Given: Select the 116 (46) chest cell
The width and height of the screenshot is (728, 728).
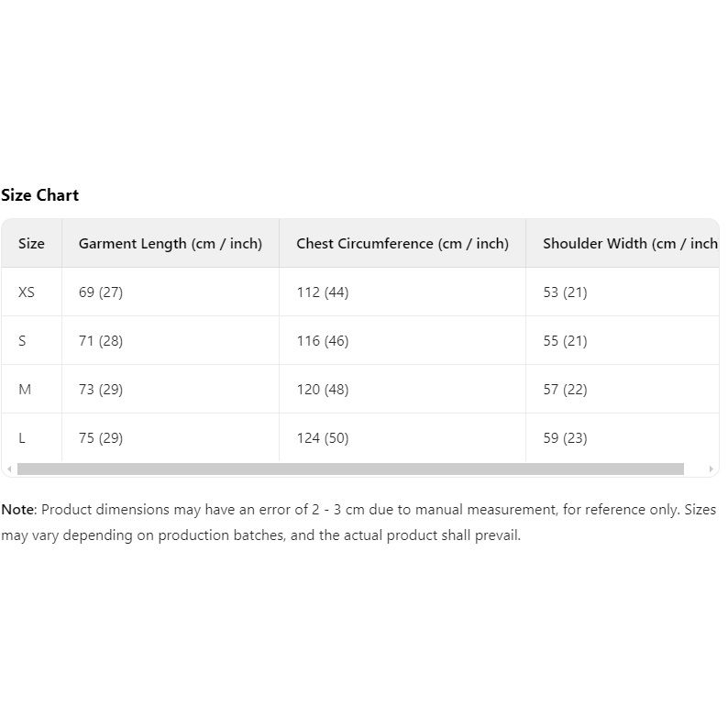Looking at the screenshot, I should 323,341.
